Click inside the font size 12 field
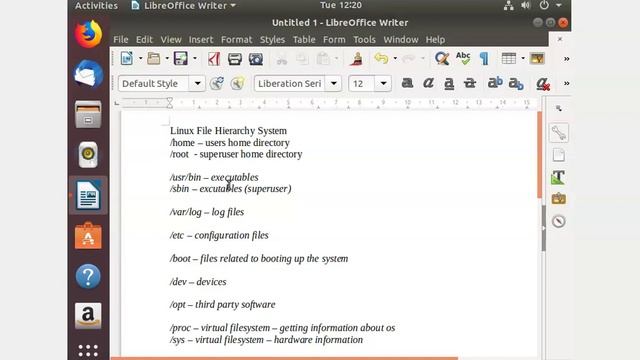The image size is (640, 360). 362,84
